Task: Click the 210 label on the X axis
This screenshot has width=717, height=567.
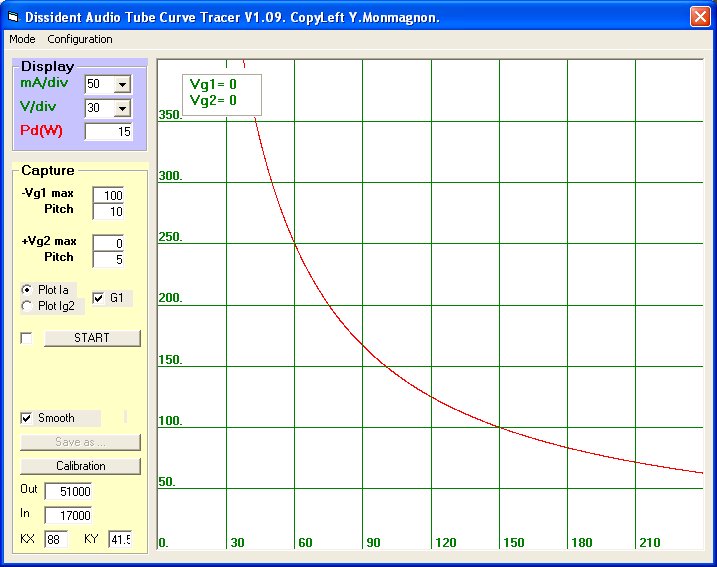Action: [650, 543]
